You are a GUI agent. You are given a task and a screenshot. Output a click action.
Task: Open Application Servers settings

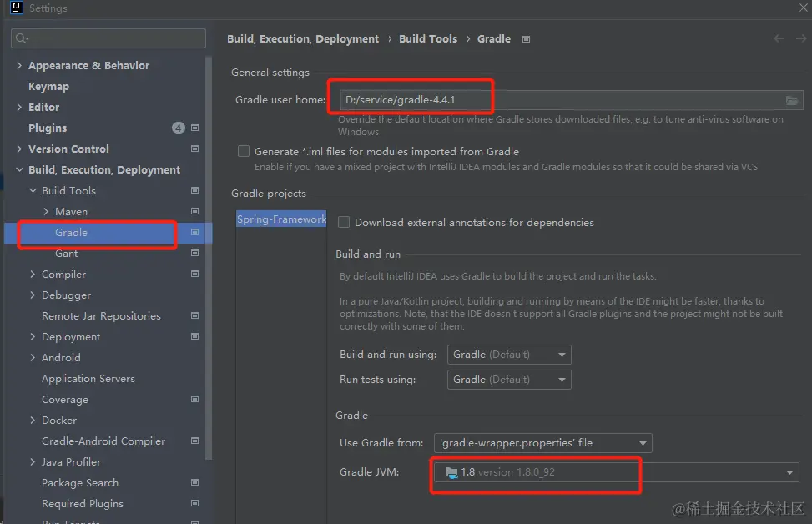(x=88, y=379)
